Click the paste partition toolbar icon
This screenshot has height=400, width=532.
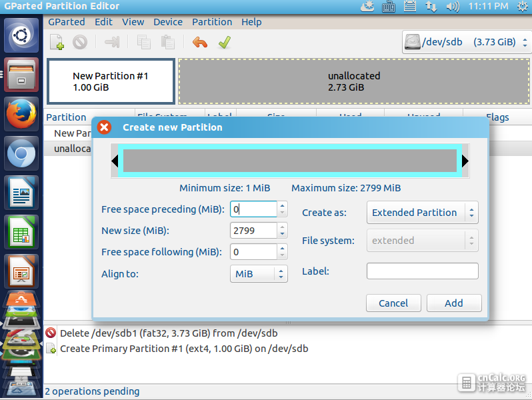pos(167,42)
